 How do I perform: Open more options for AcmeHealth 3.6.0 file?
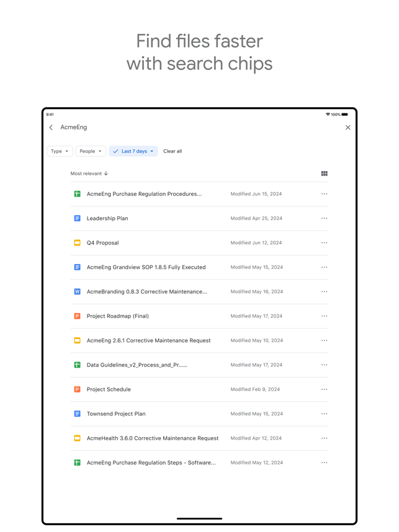click(325, 438)
